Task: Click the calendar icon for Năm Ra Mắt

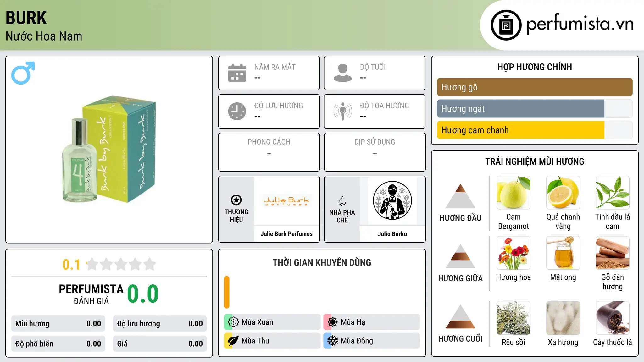Action: pyautogui.click(x=237, y=73)
